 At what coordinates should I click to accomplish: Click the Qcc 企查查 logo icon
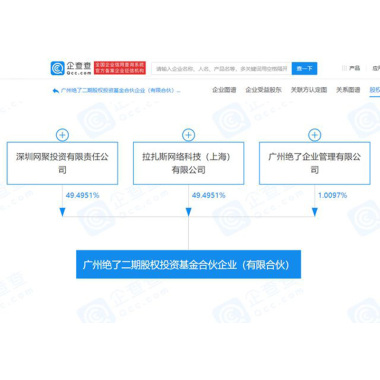pyautogui.click(x=57, y=68)
